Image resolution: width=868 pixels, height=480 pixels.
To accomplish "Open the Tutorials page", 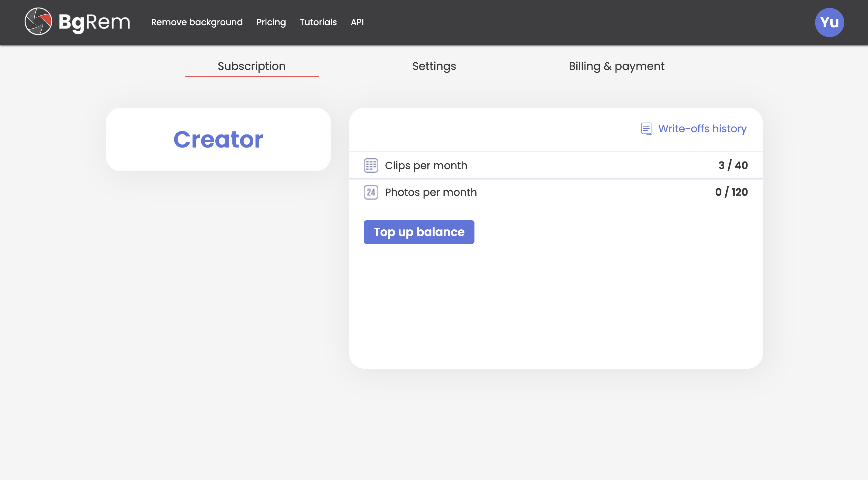I will [318, 22].
